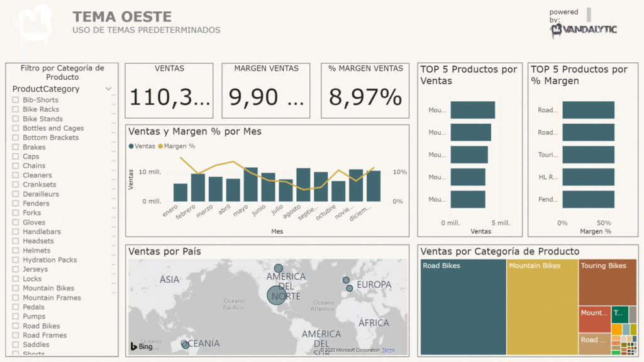Click the EUROPA label on the map

pyautogui.click(x=374, y=285)
